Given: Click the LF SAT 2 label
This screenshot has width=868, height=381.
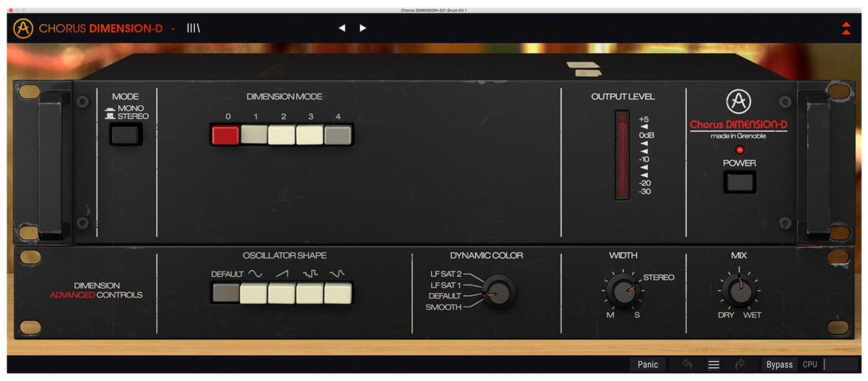Looking at the screenshot, I should (446, 274).
